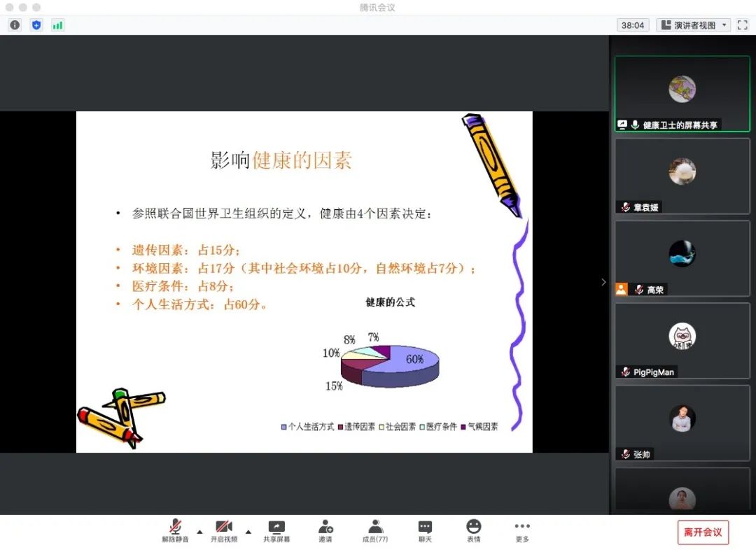Open the speaker view layout dropdown
The width and height of the screenshot is (756, 550).
(693, 25)
